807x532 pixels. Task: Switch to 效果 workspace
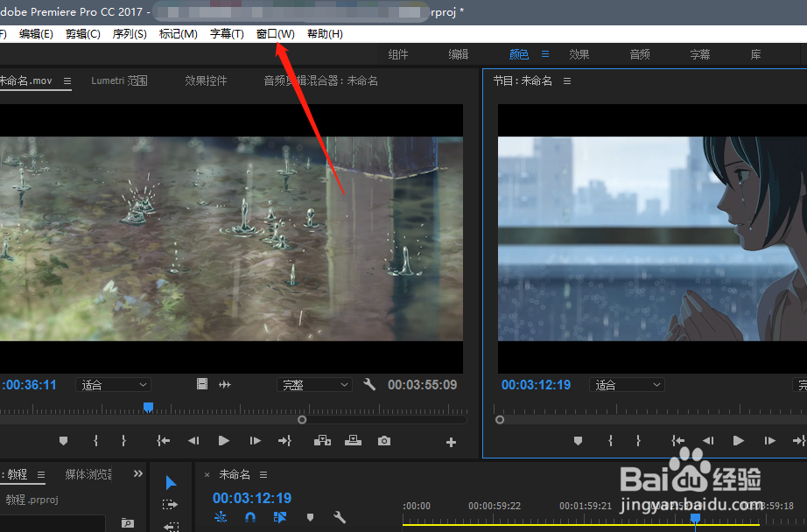(579, 54)
